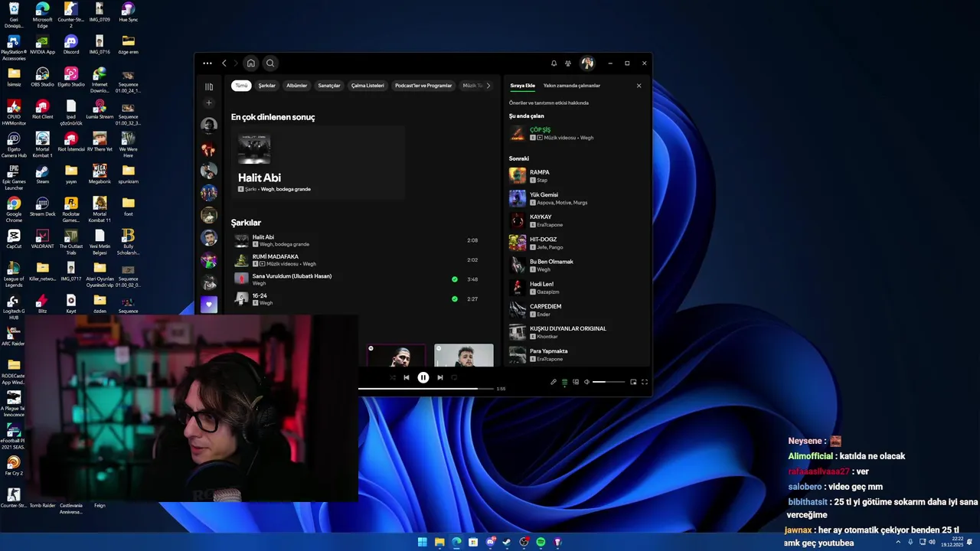Open the connect to device icon

point(576,382)
